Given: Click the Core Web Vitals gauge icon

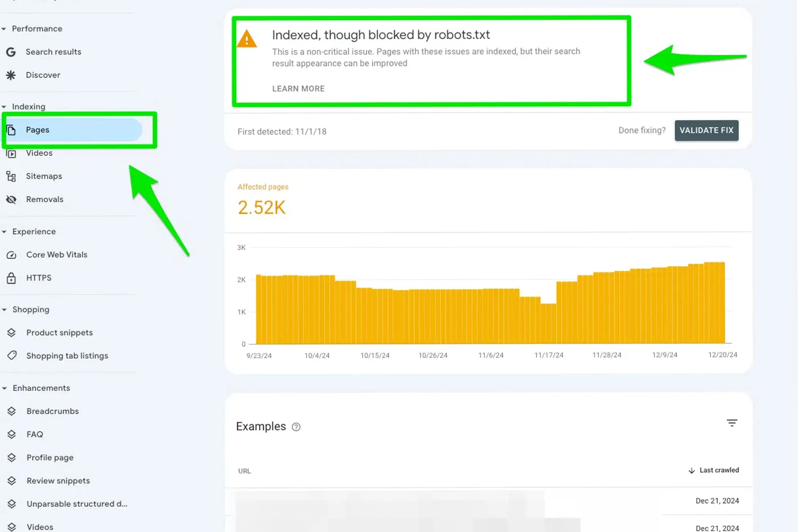Looking at the screenshot, I should tap(12, 255).
